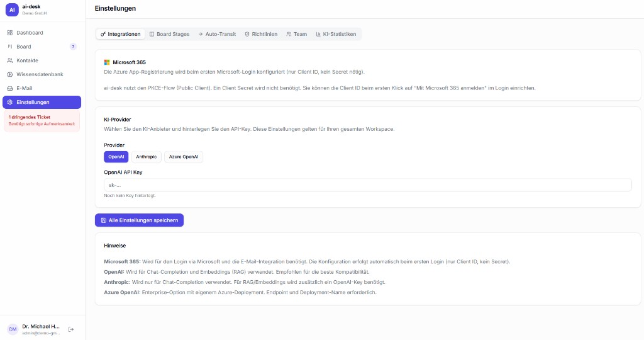Screen dimensions: 644x340
Task: Open Dashboard from the sidebar
Action: [30, 33]
